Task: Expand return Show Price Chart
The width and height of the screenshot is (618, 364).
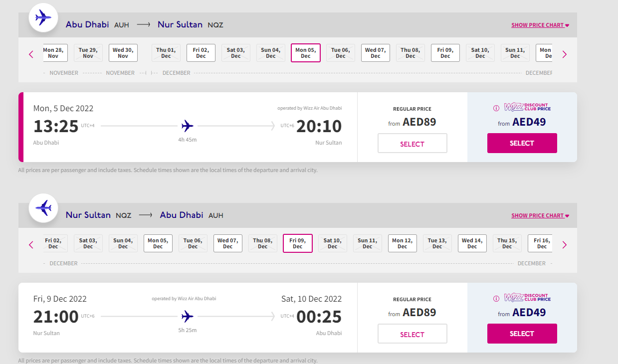Action: 540,215
